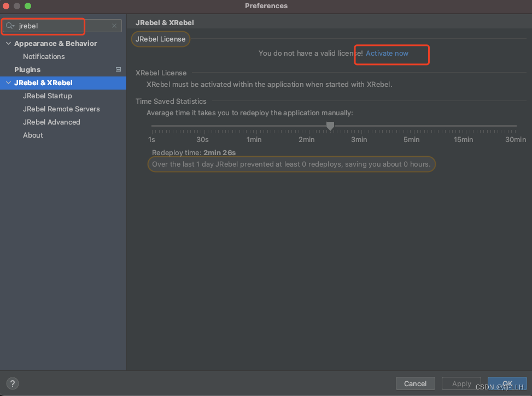Click the 'Over the last 1 day' statistics text
Screen dimensions: 532x396
pyautogui.click(x=291, y=164)
